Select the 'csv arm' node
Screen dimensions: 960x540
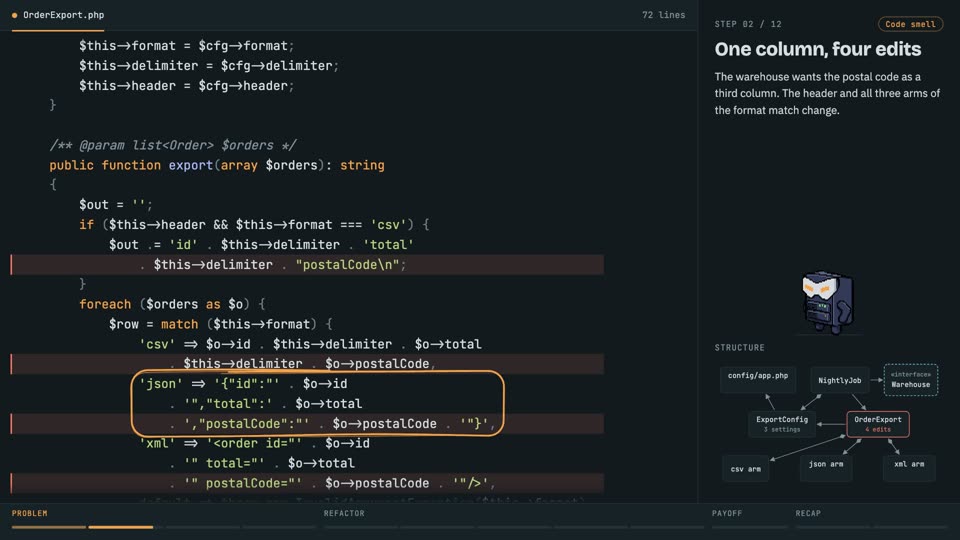(x=745, y=469)
